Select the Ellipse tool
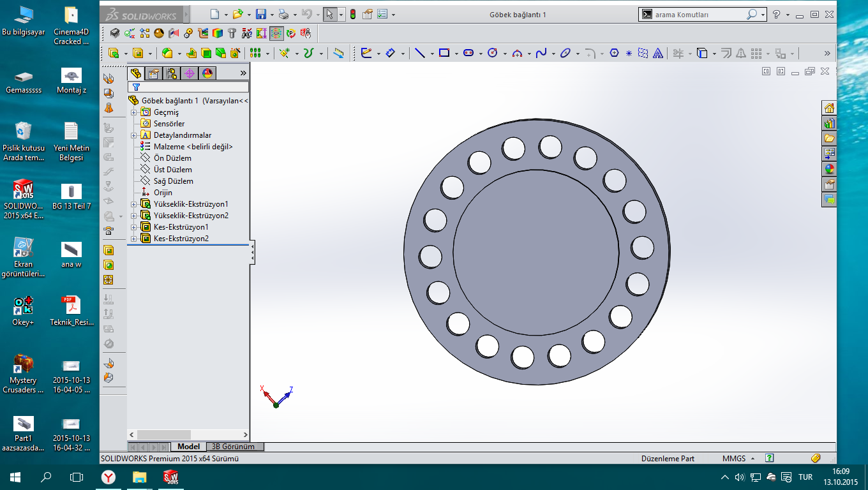This screenshot has height=490, width=868. [x=565, y=54]
